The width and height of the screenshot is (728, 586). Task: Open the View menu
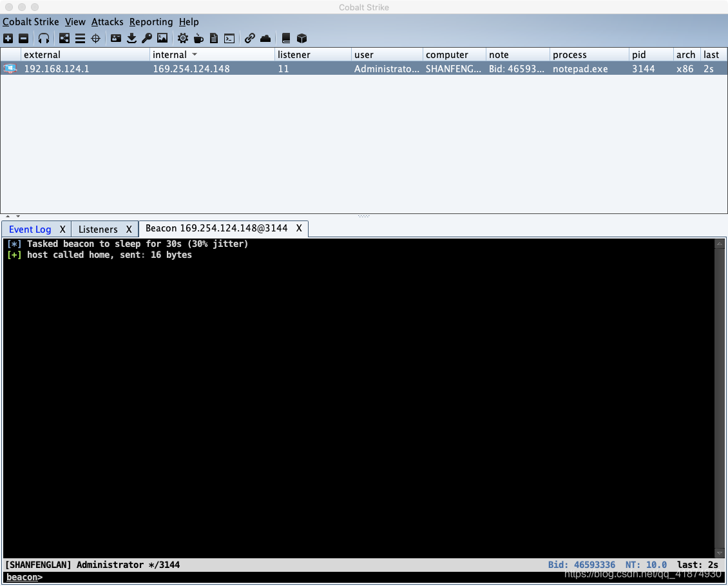point(75,22)
